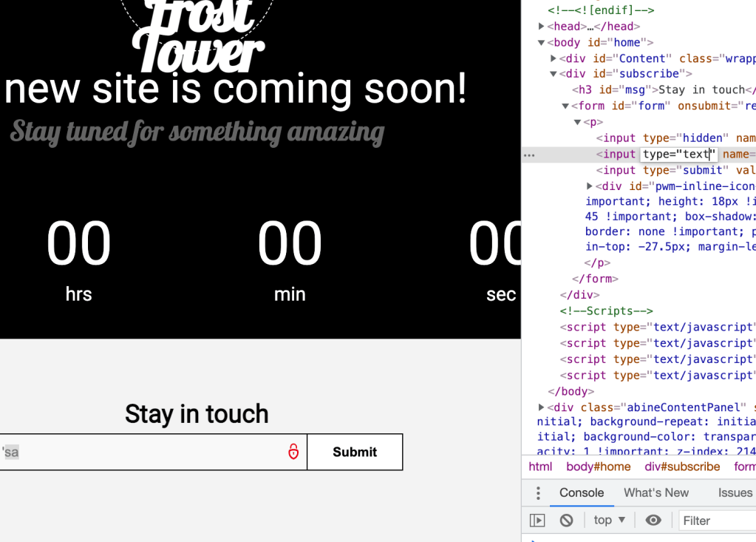
Task: Expand the div id="Content" node
Action: (554, 58)
